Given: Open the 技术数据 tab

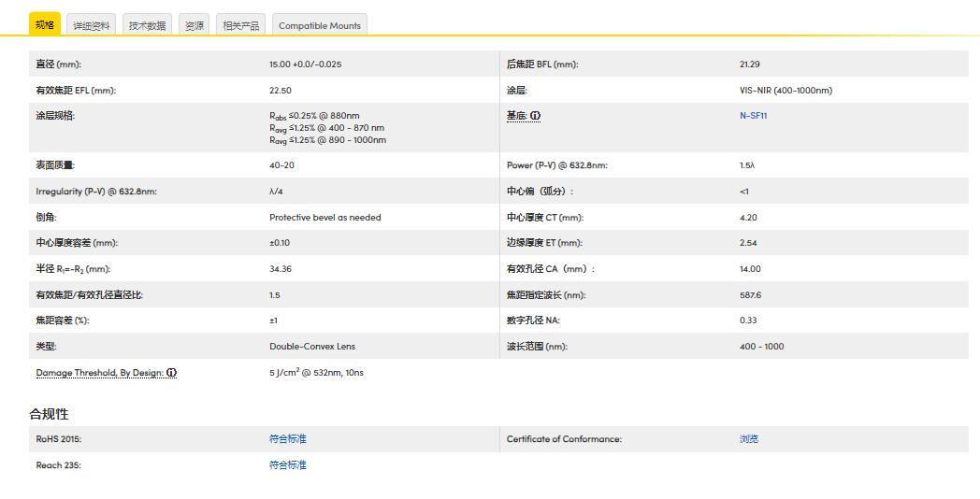Looking at the screenshot, I should (x=147, y=25).
